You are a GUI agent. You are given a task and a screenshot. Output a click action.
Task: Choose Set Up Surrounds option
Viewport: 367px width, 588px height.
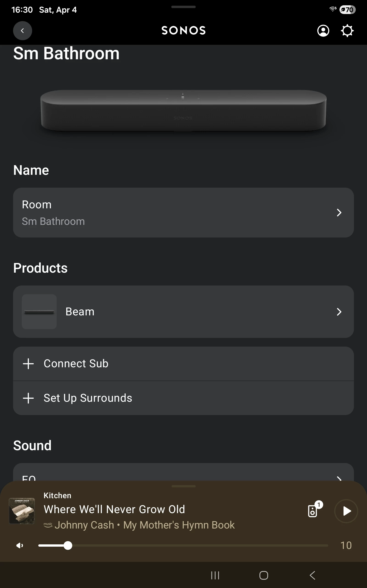(88, 398)
